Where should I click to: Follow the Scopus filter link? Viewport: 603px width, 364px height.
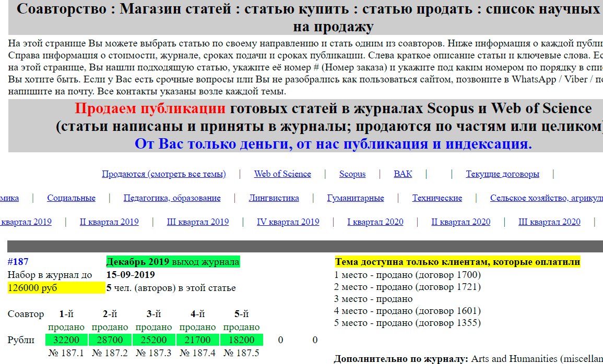pos(352,174)
